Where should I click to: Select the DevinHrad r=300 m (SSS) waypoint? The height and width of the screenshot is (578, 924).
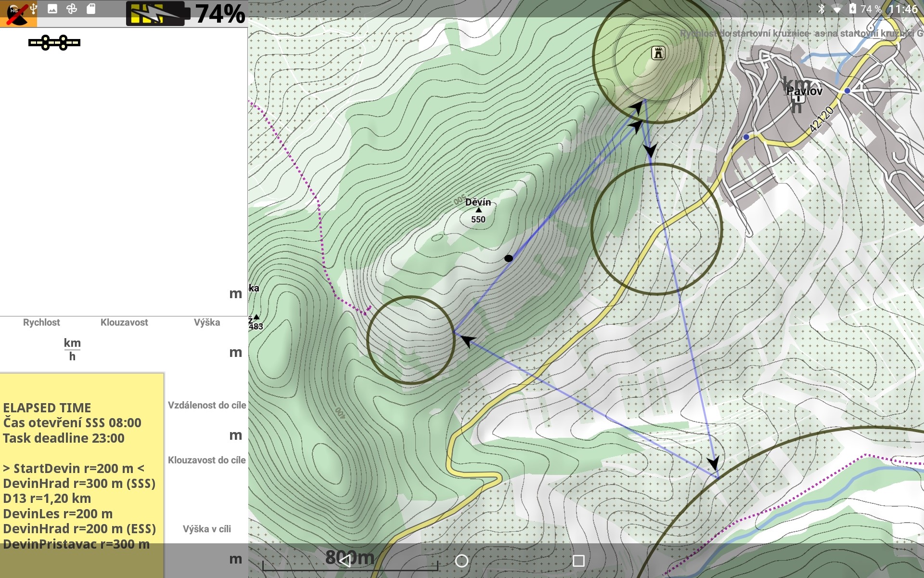coord(79,484)
